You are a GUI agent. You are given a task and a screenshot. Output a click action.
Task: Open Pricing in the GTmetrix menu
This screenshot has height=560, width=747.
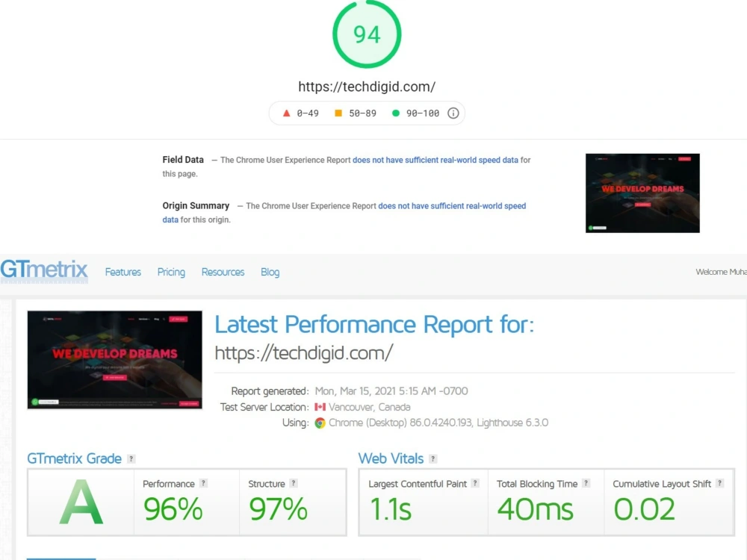pyautogui.click(x=171, y=272)
